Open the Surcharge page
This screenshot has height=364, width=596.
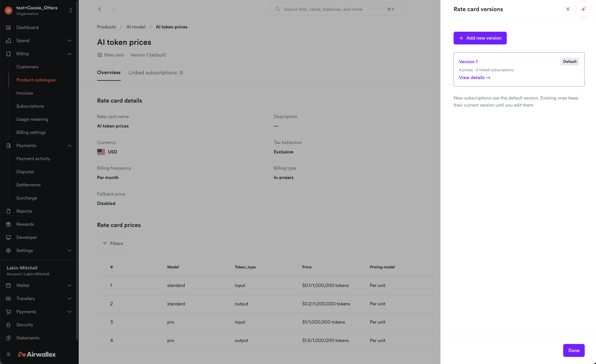pyautogui.click(x=27, y=198)
